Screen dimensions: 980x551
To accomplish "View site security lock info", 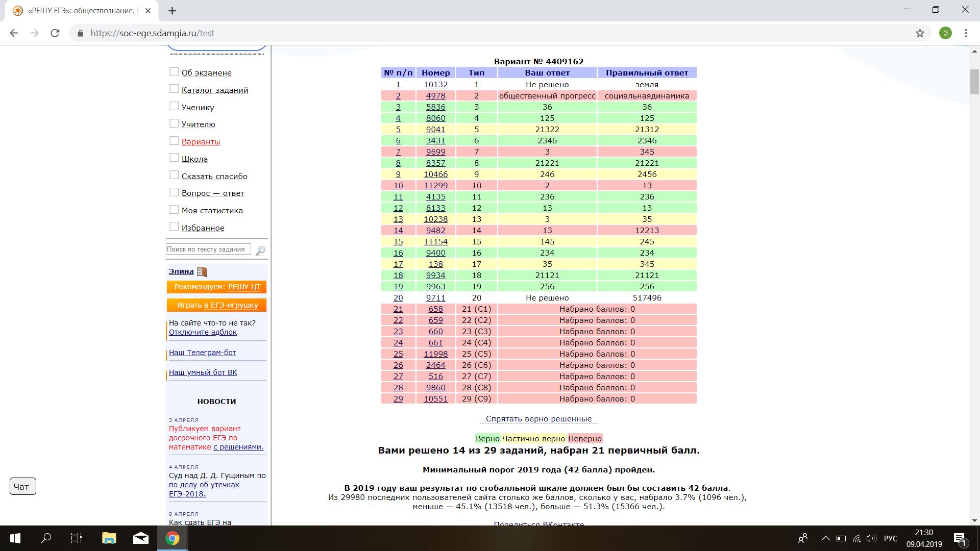I will 80,33.
